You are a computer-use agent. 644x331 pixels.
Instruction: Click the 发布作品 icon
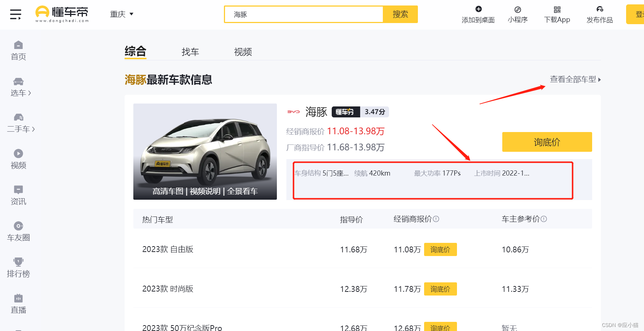click(x=600, y=9)
